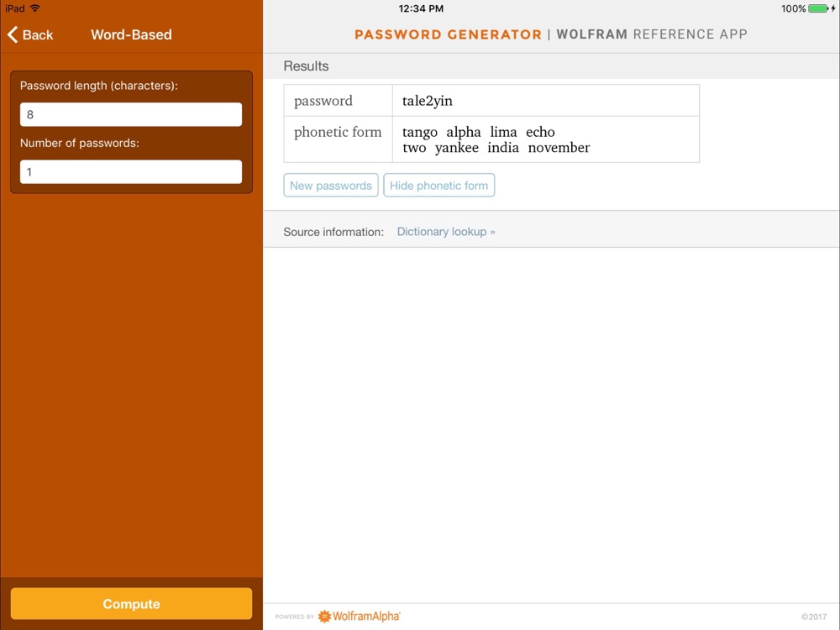Tap the Wi-Fi icon in status bar

coord(34,8)
